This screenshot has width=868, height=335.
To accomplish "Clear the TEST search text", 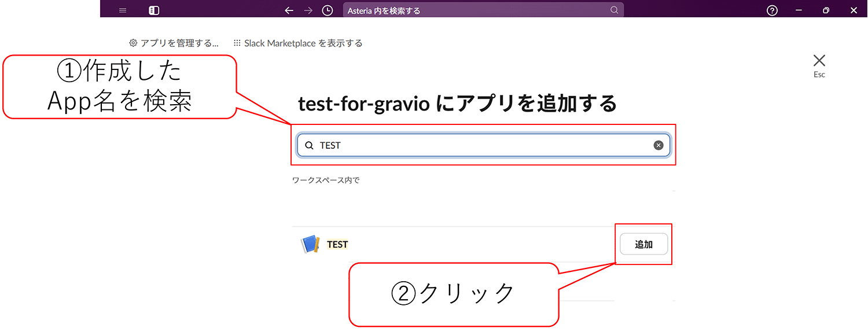I will [x=659, y=145].
